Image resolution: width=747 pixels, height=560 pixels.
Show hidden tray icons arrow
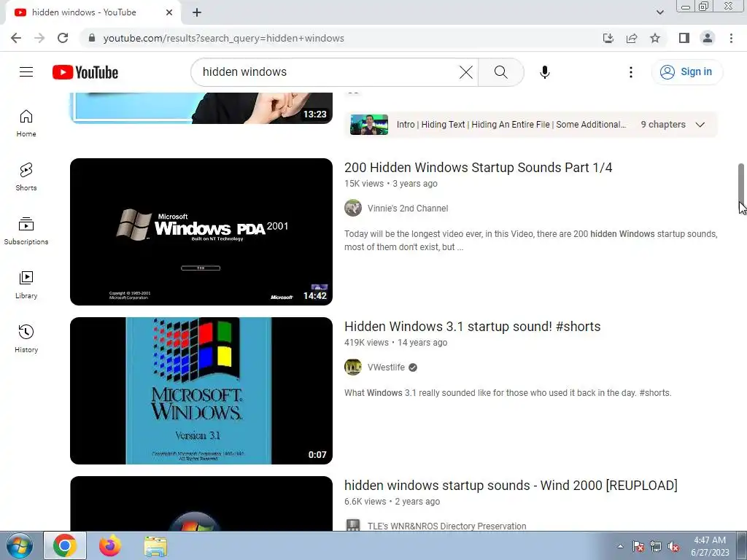[620, 546]
